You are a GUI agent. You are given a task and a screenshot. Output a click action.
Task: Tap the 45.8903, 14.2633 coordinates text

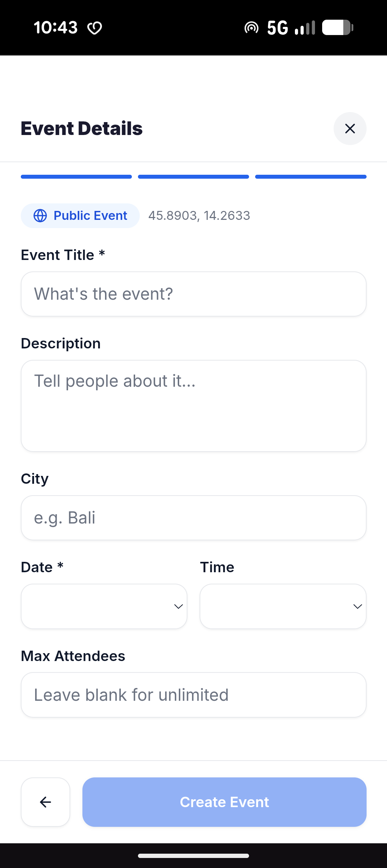199,216
